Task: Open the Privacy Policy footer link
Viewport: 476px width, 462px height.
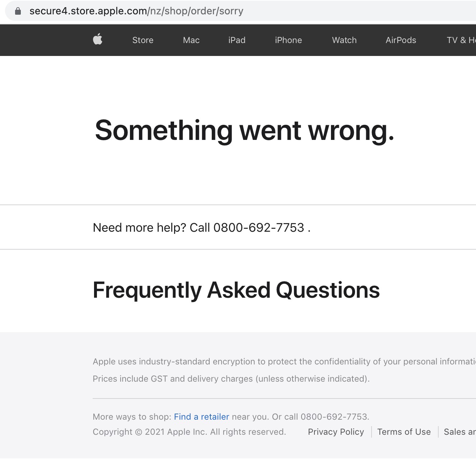Action: (x=336, y=432)
